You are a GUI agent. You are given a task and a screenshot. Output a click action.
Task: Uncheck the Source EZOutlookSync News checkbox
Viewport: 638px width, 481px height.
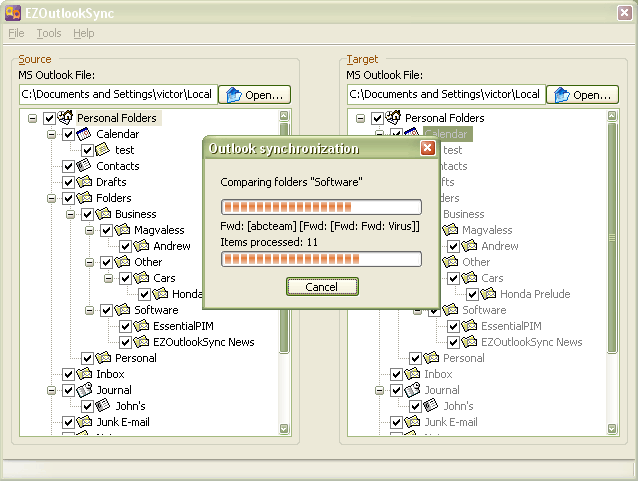[125, 343]
